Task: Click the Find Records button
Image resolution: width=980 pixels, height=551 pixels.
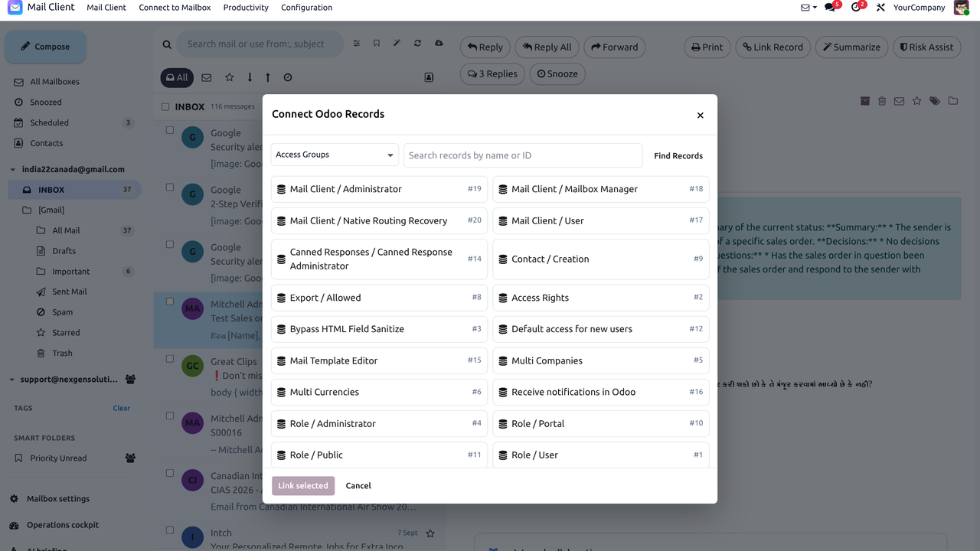Action: pyautogui.click(x=678, y=155)
